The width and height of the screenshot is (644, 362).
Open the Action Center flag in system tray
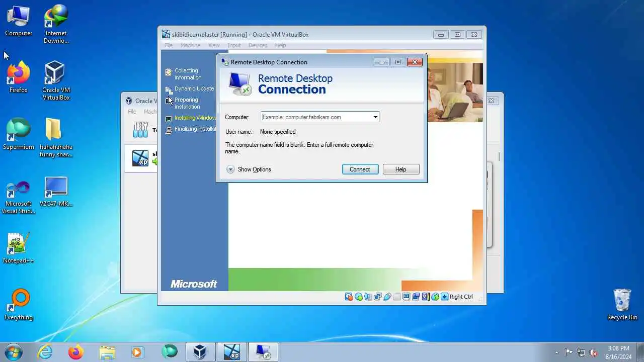[569, 352]
